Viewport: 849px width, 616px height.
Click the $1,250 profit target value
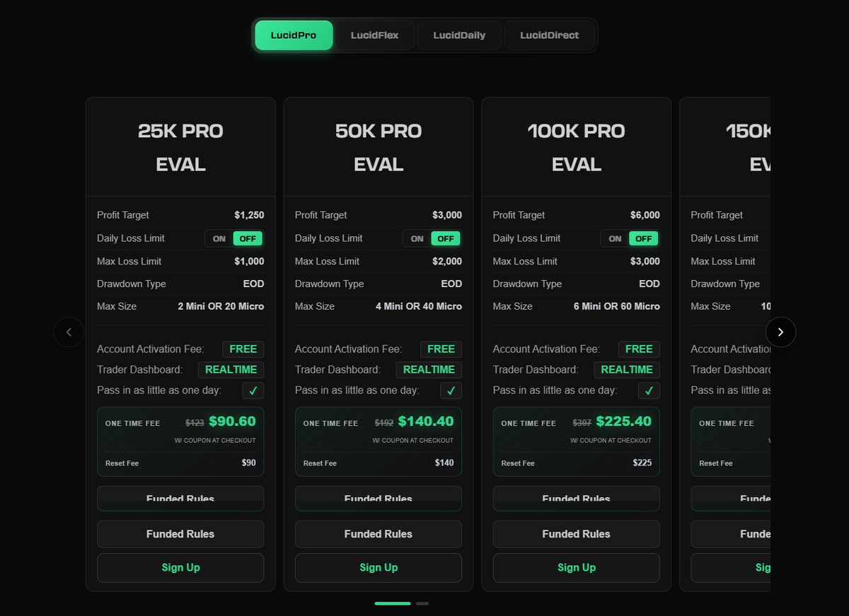tap(249, 215)
